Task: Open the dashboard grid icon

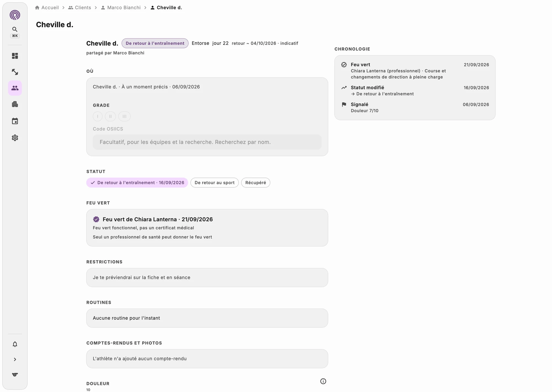Action: 15,56
